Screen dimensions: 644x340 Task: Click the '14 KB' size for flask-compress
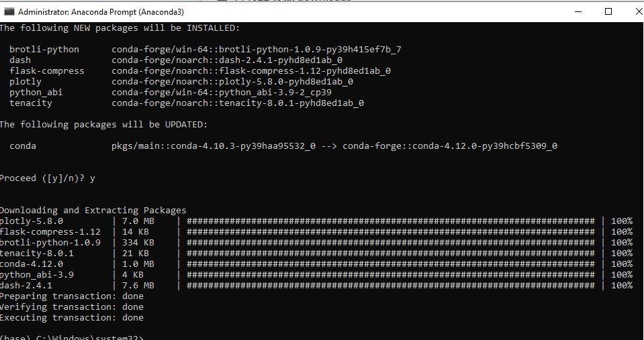pyautogui.click(x=136, y=232)
